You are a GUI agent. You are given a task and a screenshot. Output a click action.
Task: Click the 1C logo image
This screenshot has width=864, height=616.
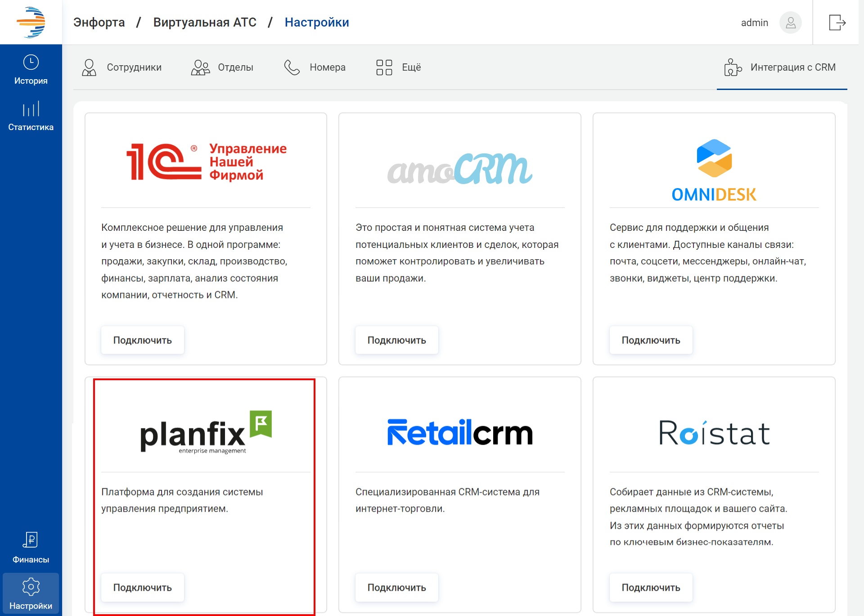click(206, 162)
